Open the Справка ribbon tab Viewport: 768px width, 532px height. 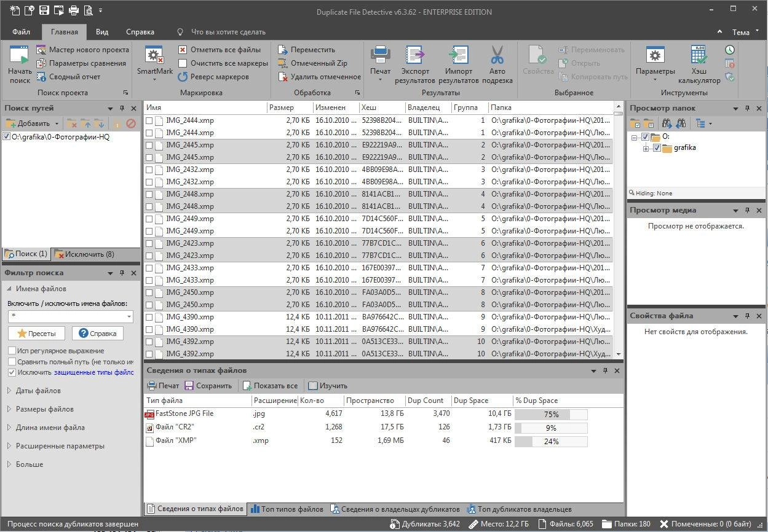click(140, 32)
